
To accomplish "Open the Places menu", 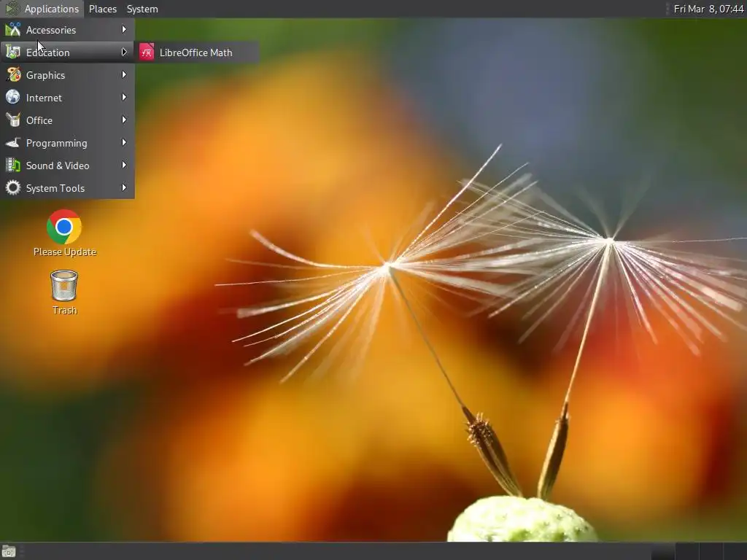I will 102,9.
